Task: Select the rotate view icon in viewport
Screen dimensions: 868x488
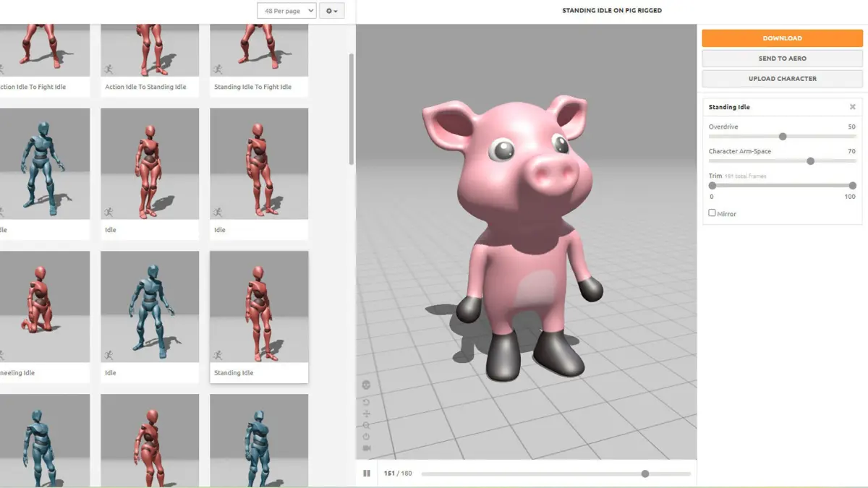Action: point(366,402)
